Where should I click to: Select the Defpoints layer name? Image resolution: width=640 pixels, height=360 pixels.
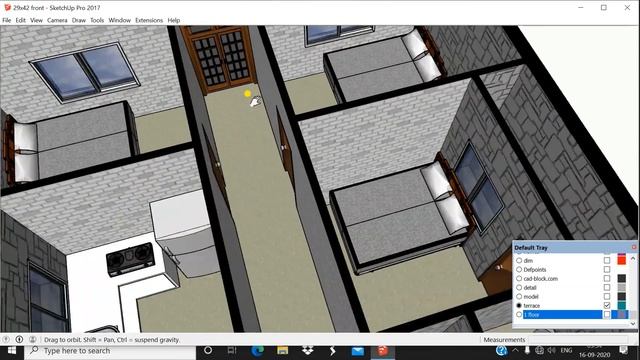point(535,269)
